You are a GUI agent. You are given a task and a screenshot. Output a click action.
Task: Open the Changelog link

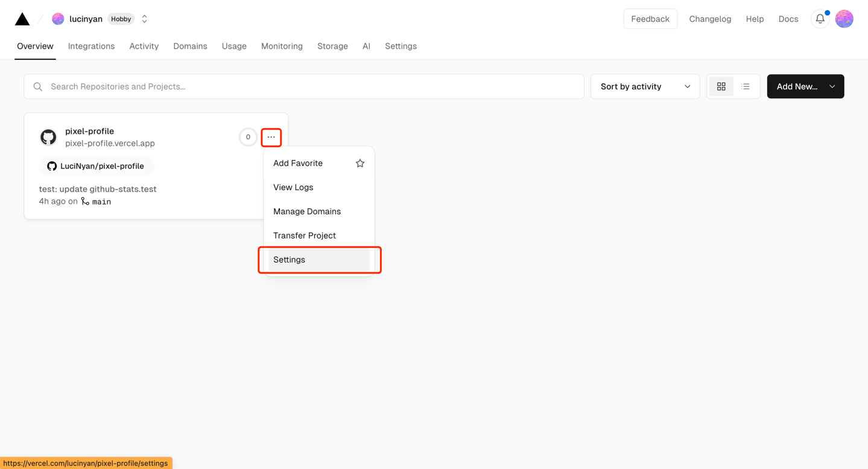710,19
